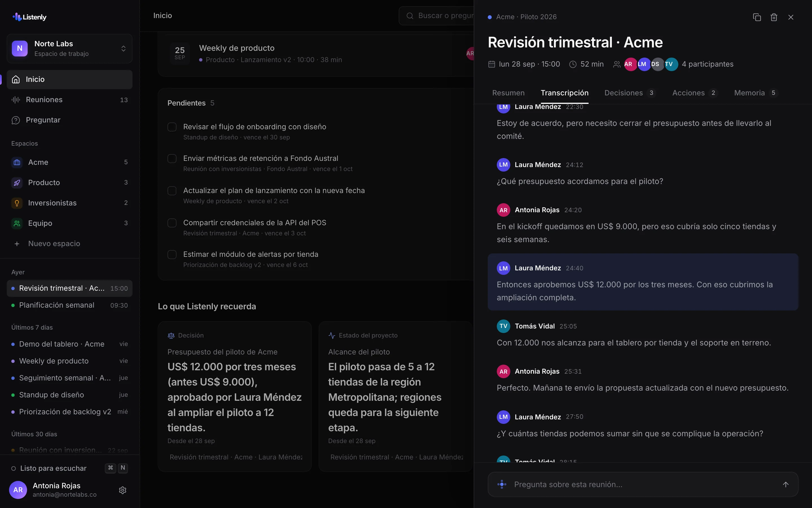Select highlighted Laura Méndez 24:40 transcript entry
This screenshot has width=812, height=508.
(x=643, y=282)
